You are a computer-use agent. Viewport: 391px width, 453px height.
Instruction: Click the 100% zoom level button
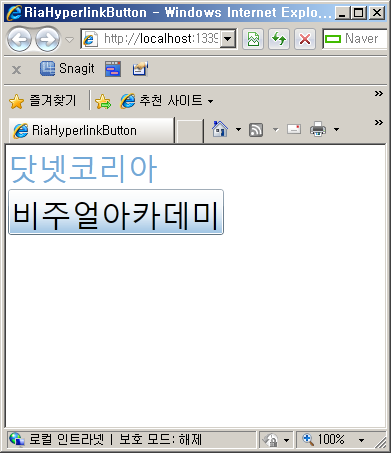324,440
